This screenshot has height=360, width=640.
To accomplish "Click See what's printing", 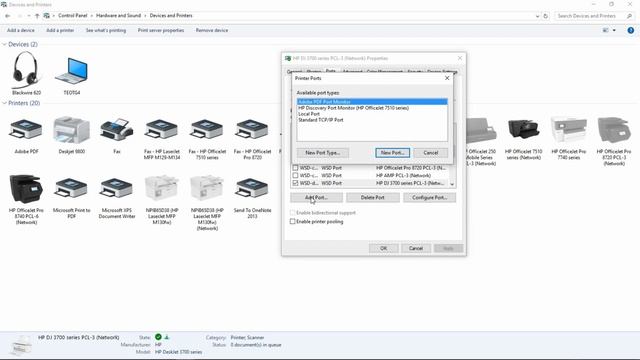I will point(106,30).
